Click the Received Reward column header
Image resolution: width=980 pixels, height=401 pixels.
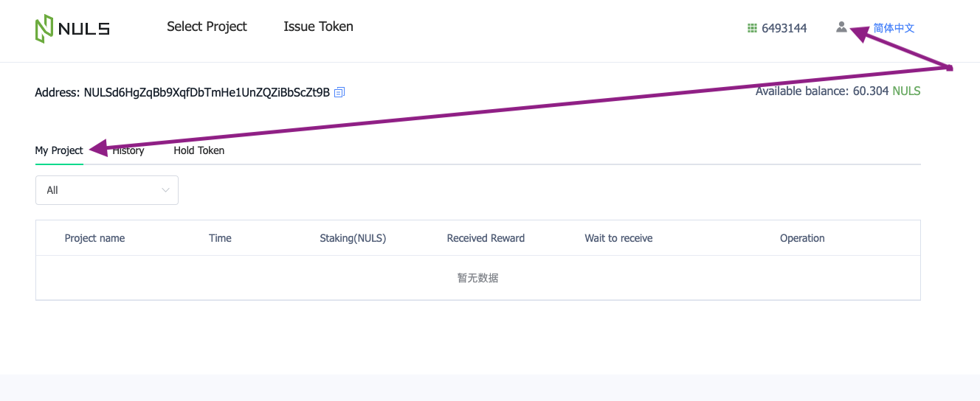(x=486, y=238)
